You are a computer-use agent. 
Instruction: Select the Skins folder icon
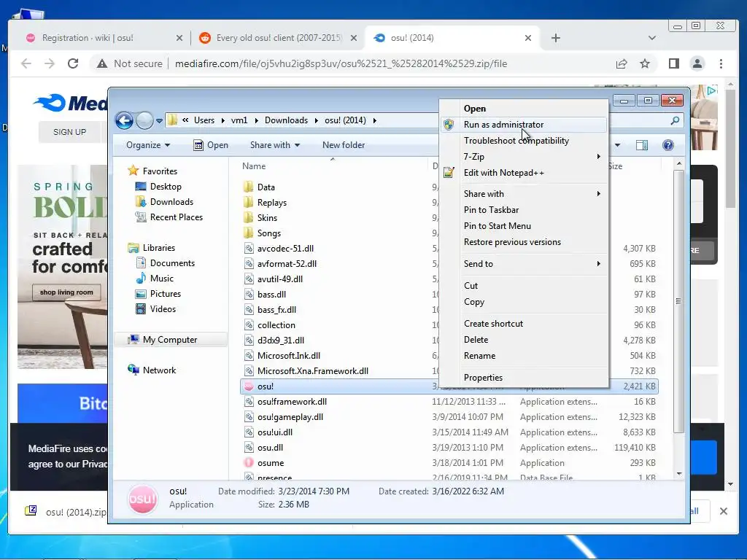[x=248, y=217]
